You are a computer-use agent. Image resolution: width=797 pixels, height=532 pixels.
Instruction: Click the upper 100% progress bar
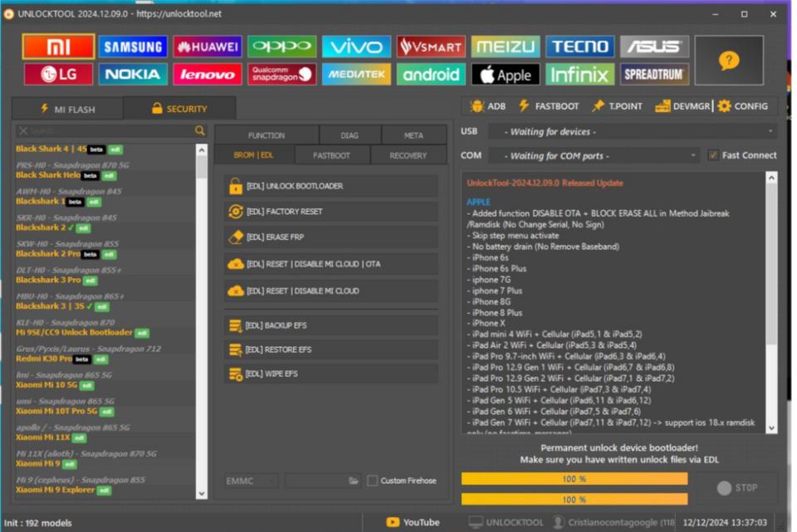(x=575, y=479)
